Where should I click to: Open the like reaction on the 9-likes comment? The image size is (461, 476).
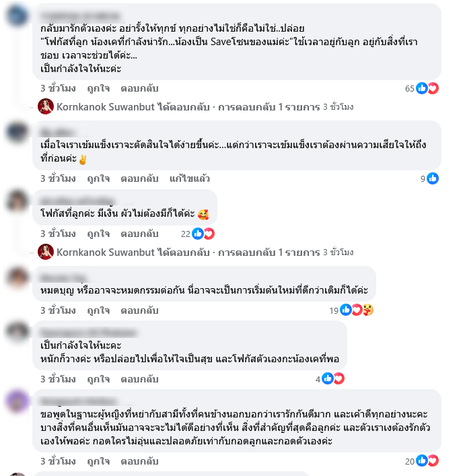(433, 178)
